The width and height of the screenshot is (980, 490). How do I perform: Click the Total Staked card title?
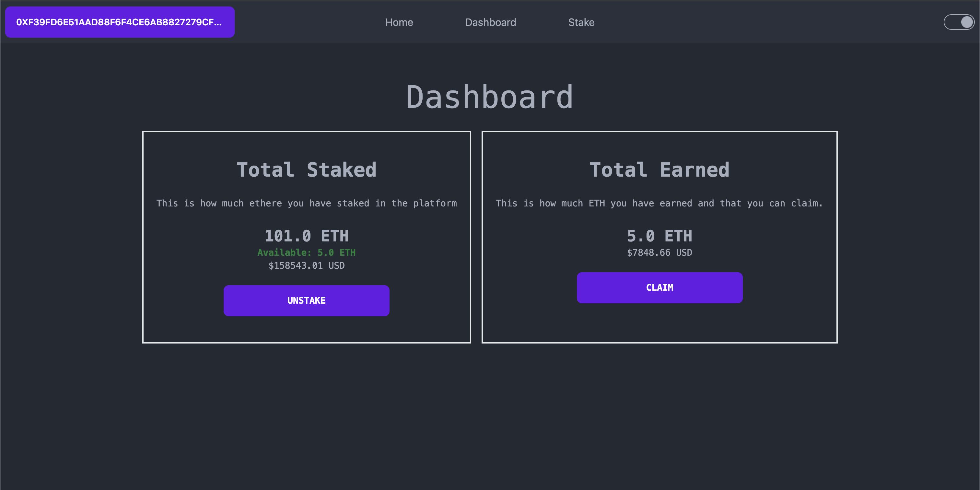306,170
